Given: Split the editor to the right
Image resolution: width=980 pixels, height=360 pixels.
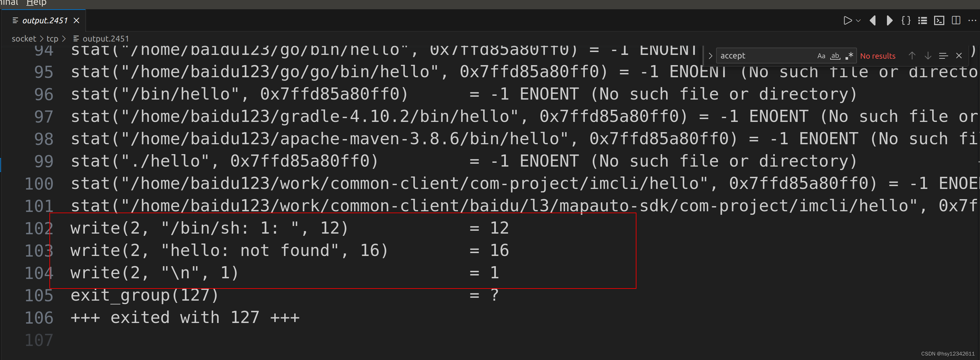Looking at the screenshot, I should [x=956, y=20].
